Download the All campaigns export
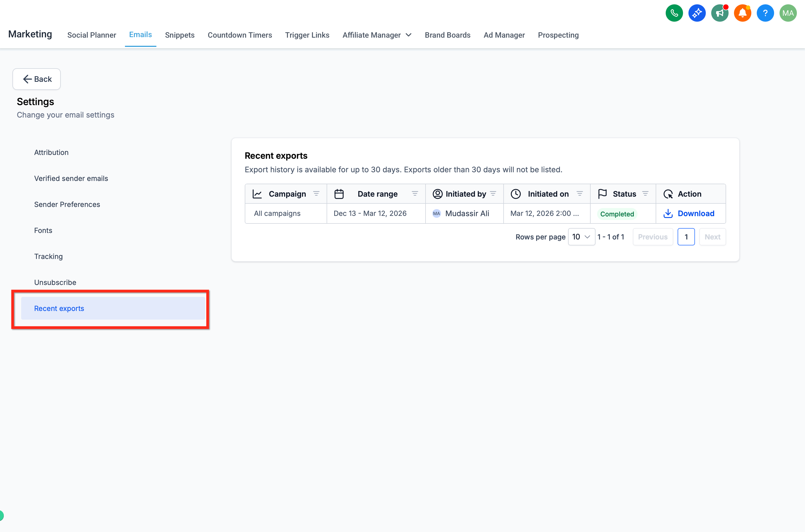Viewport: 805px width, 532px height. point(689,213)
